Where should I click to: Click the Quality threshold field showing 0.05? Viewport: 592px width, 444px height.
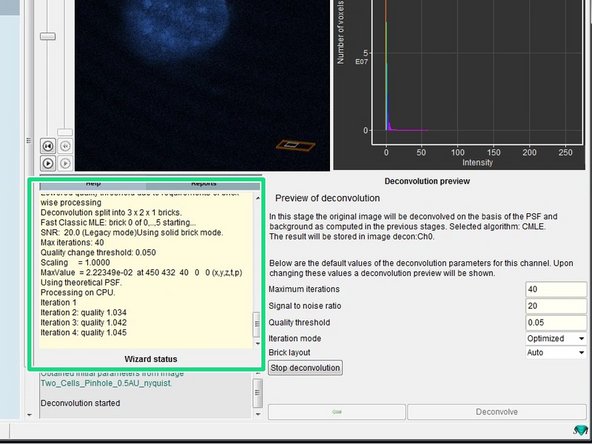[x=556, y=322]
